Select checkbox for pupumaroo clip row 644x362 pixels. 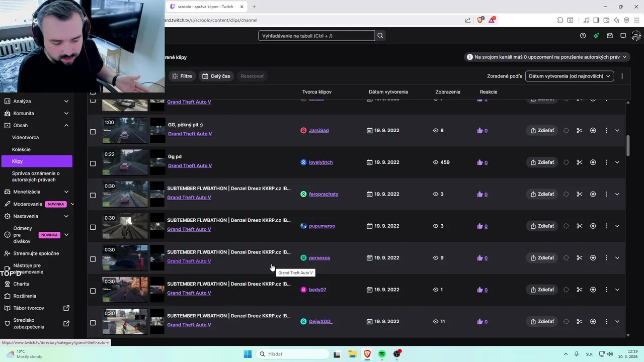tap(93, 227)
